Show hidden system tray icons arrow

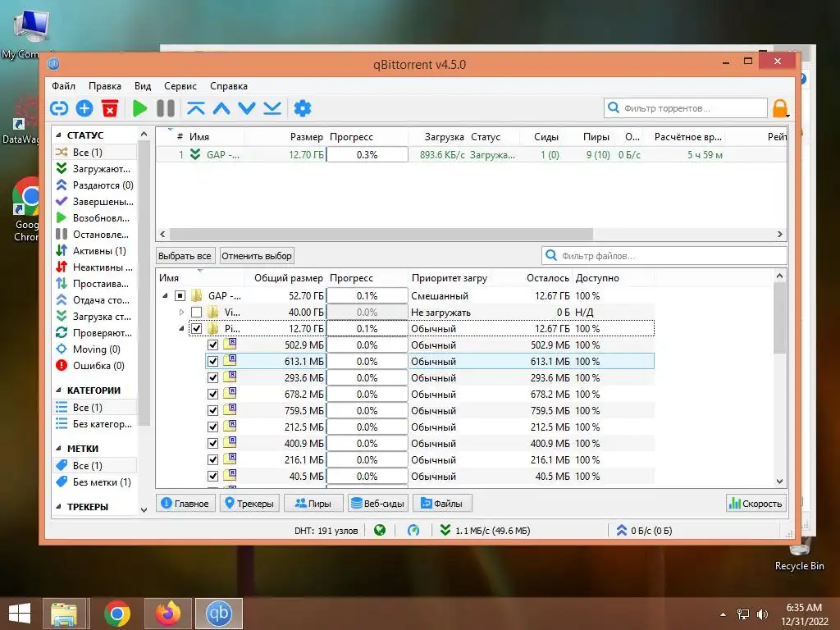724,614
